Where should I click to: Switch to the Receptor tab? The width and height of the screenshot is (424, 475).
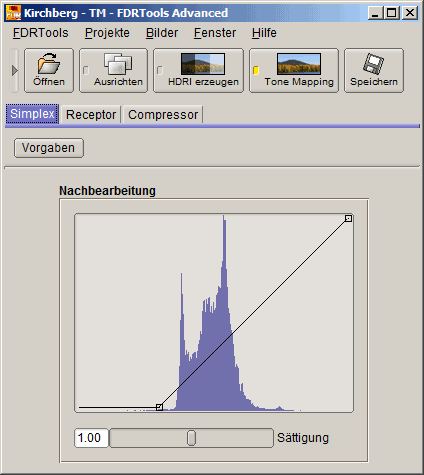point(91,115)
